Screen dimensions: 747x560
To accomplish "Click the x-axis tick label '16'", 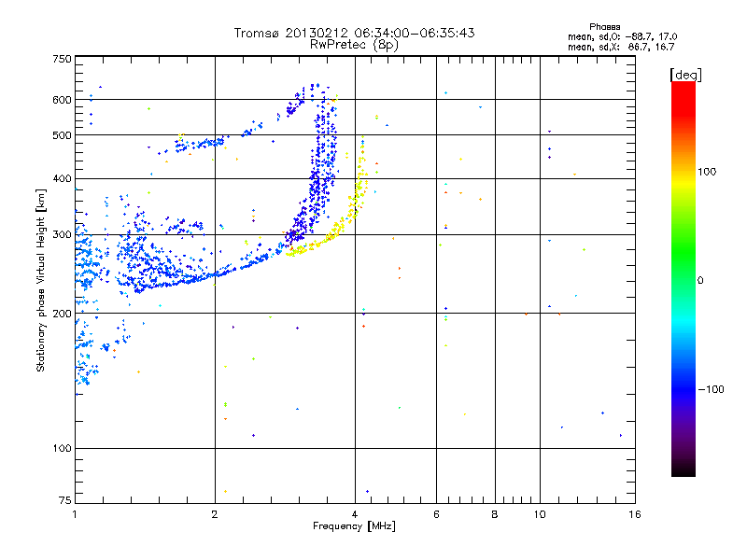I will point(635,514).
